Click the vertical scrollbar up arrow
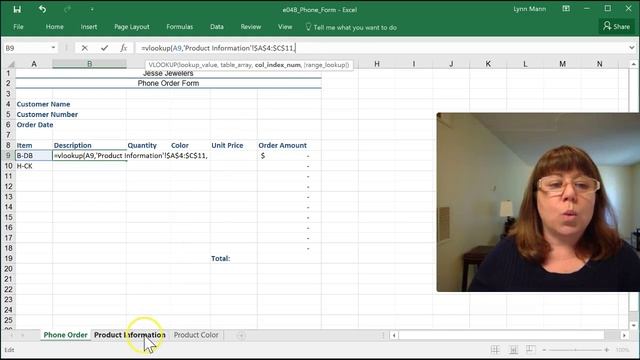This screenshot has width=640, height=360. 633,64
